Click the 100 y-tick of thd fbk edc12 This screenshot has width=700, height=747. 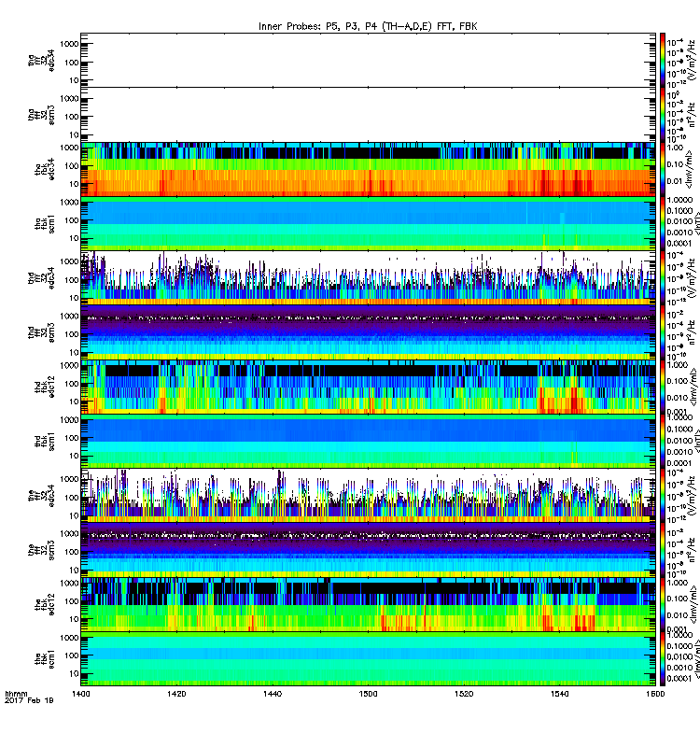click(72, 384)
